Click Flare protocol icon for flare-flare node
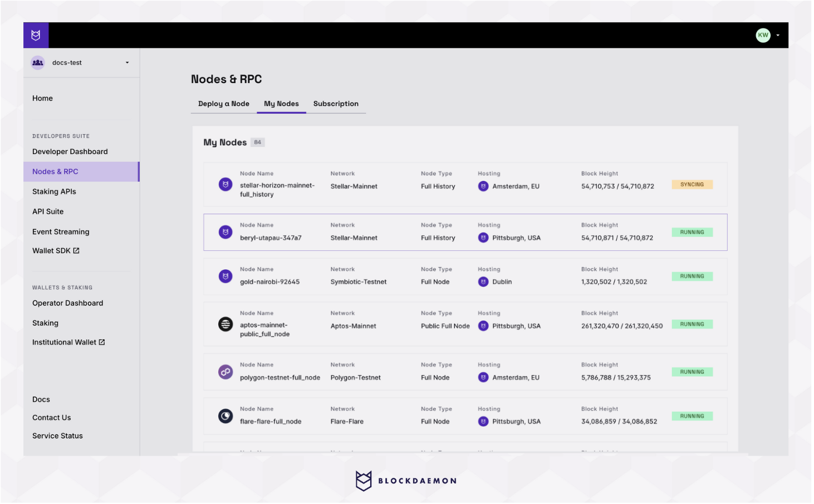Screen dimensions: 814x504 [x=225, y=416]
